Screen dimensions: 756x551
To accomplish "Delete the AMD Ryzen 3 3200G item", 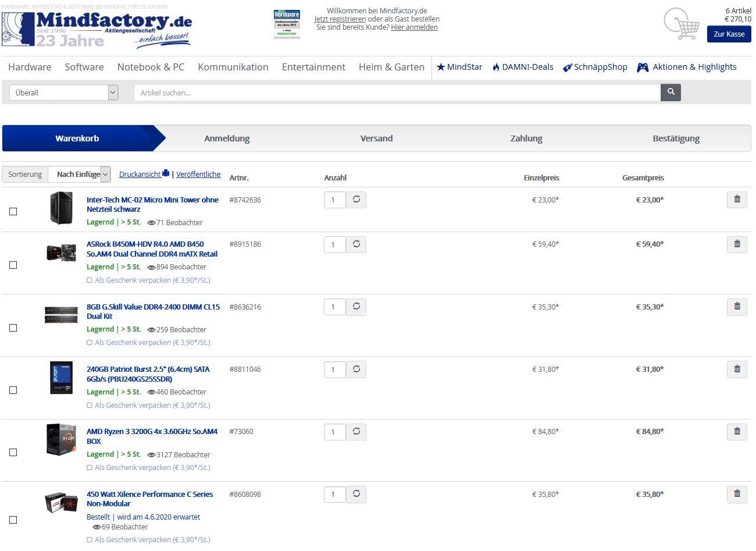I will coord(737,432).
